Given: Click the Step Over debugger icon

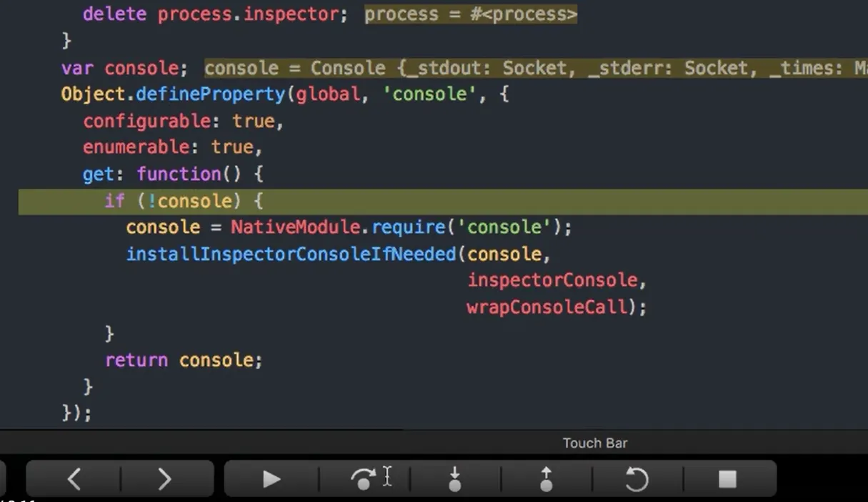Looking at the screenshot, I should click(x=364, y=478).
